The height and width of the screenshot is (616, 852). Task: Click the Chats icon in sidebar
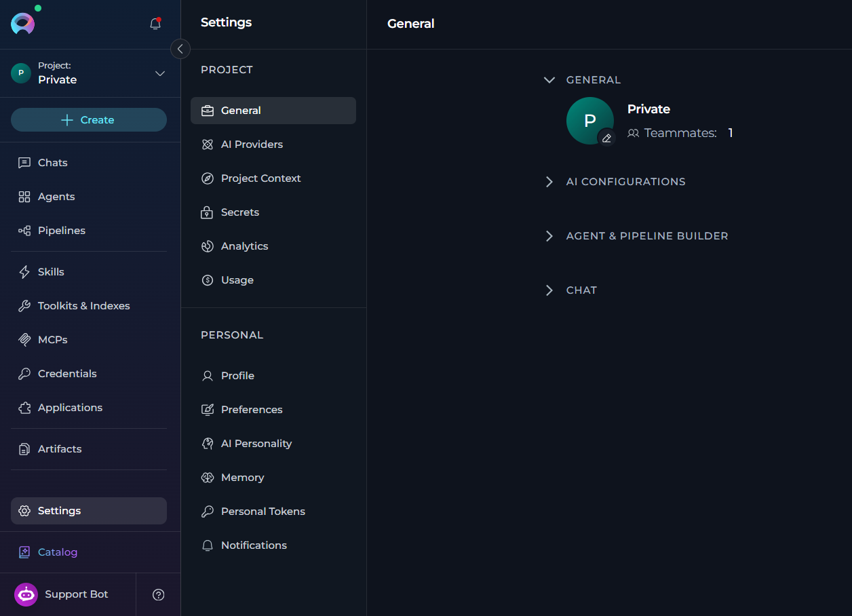pos(24,163)
